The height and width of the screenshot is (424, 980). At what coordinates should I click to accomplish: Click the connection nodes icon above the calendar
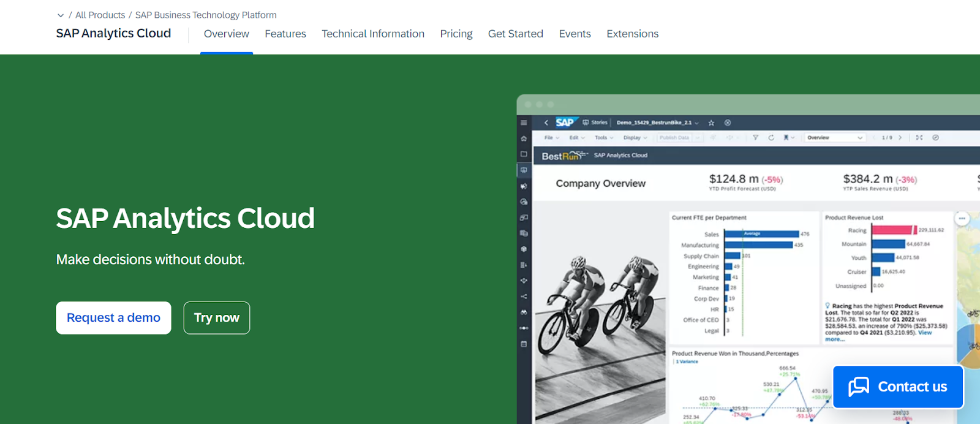pyautogui.click(x=524, y=328)
